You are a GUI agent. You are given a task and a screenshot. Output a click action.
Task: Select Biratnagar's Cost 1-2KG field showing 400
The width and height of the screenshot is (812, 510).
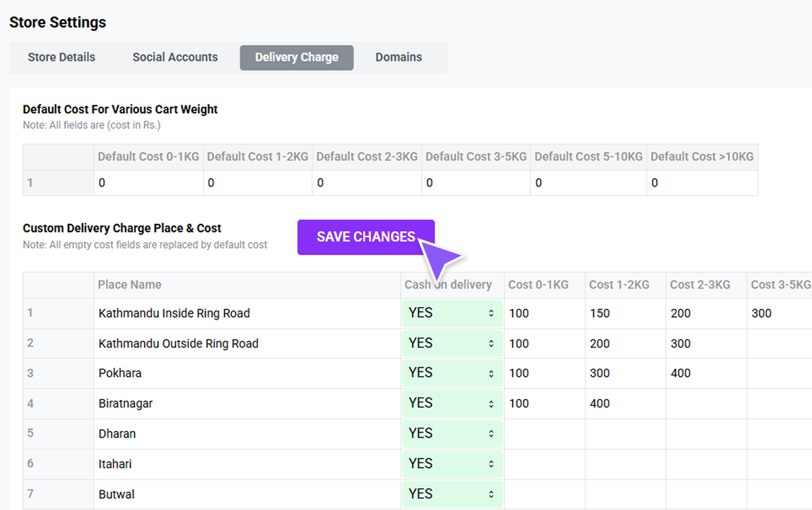click(625, 403)
